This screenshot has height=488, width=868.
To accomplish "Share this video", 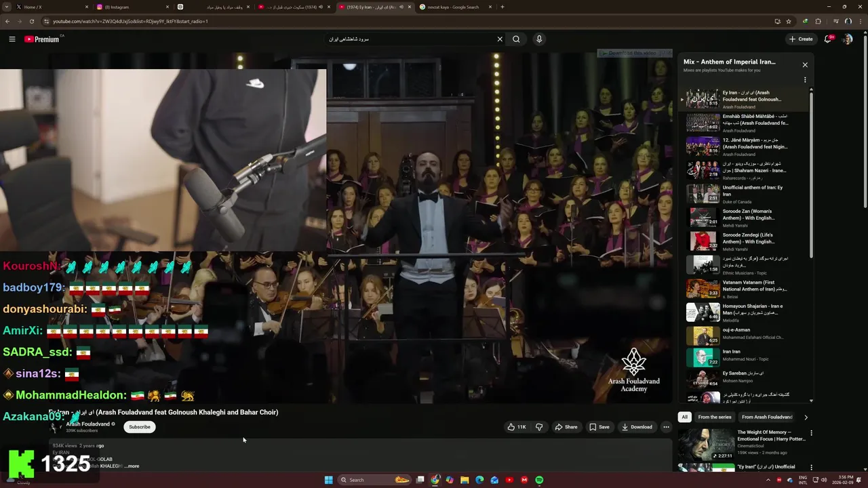I will pyautogui.click(x=566, y=427).
